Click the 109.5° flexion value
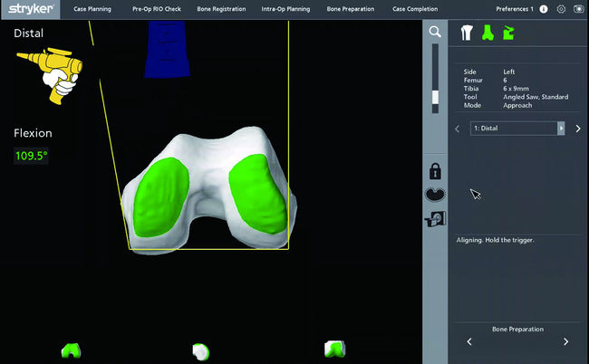The height and width of the screenshot is (364, 589). tap(32, 156)
